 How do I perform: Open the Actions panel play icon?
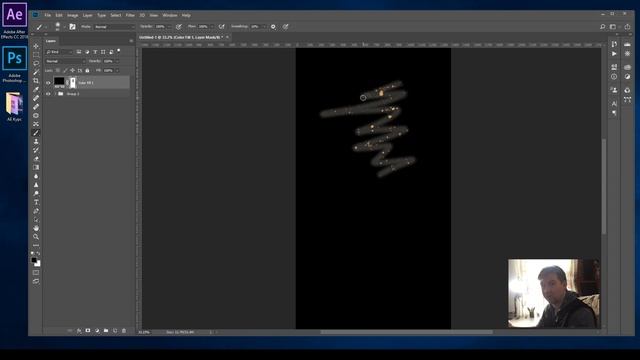(x=614, y=53)
